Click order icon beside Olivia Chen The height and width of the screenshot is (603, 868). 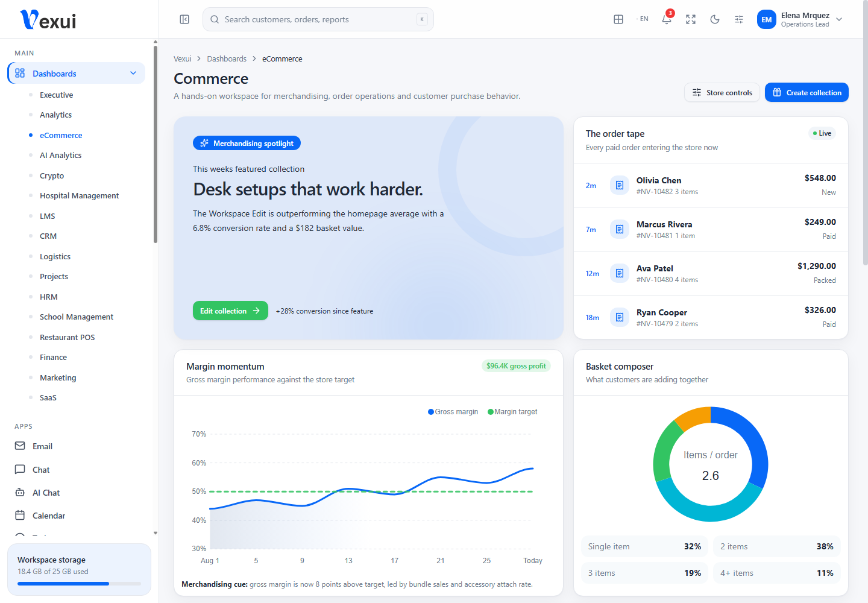620,185
